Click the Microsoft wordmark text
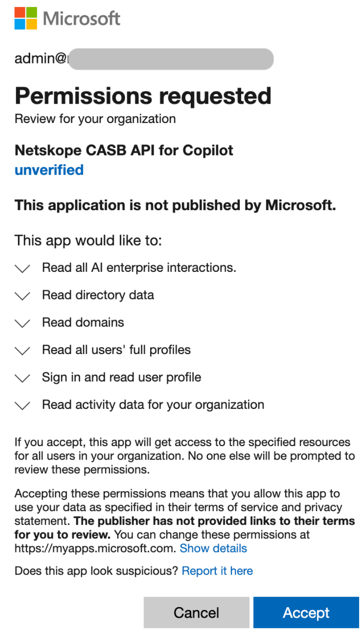This screenshot has height=632, width=364. coord(82,18)
